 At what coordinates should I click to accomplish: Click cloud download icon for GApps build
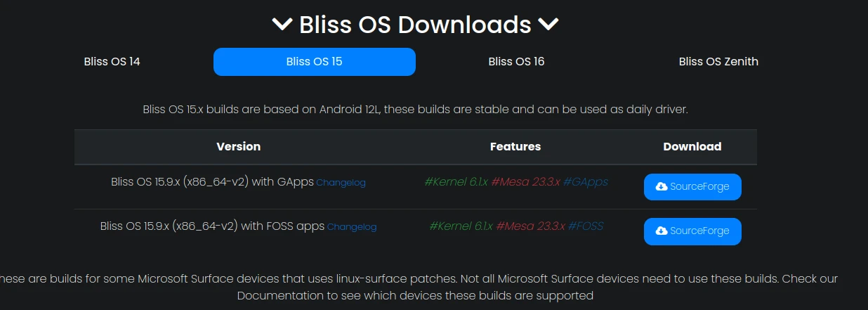tap(662, 187)
